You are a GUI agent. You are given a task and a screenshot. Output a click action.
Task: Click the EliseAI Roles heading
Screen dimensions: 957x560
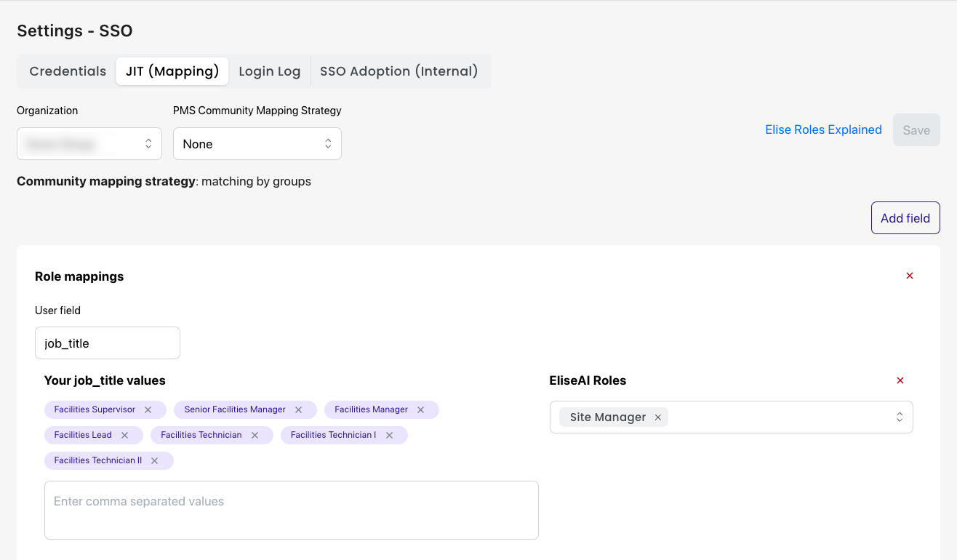pos(588,380)
